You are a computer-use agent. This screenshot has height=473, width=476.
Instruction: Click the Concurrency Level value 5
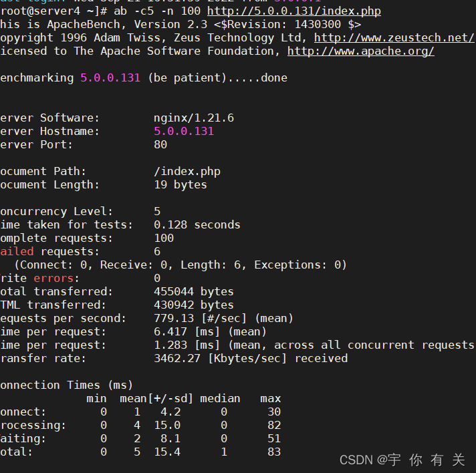(x=157, y=212)
